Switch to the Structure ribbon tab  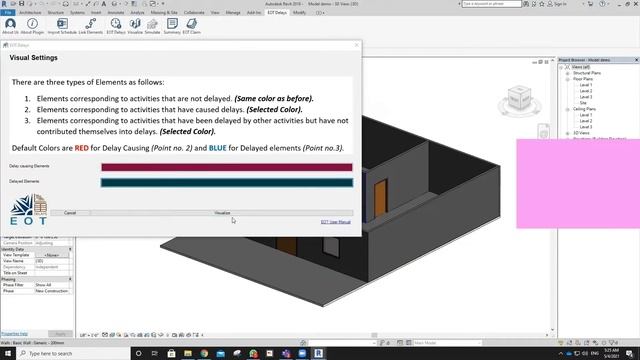tap(56, 13)
